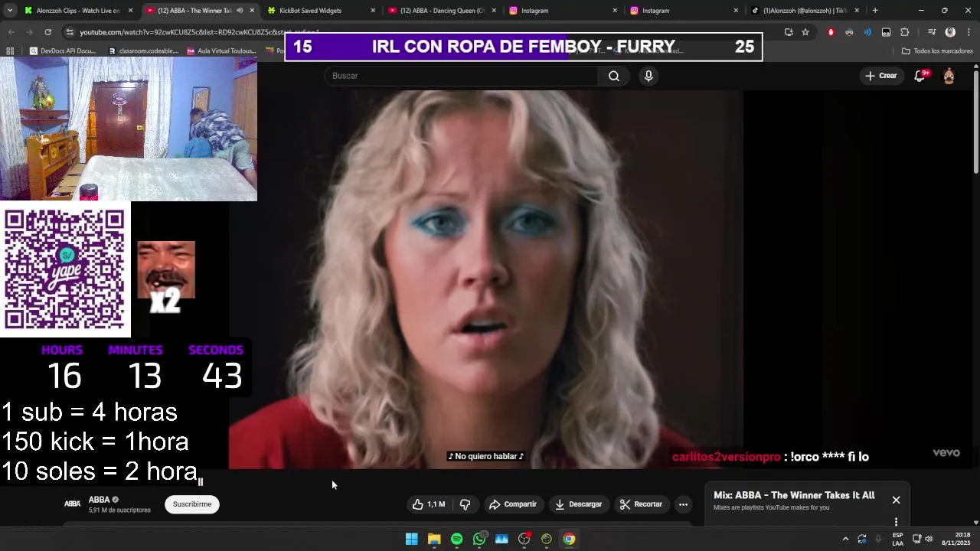Close the KickBot Saved Widgets tab

coord(373,11)
